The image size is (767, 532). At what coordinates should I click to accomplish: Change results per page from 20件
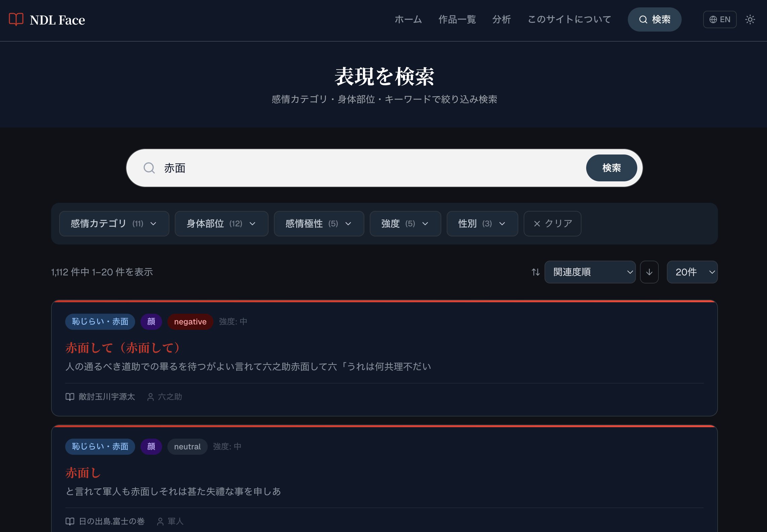692,272
